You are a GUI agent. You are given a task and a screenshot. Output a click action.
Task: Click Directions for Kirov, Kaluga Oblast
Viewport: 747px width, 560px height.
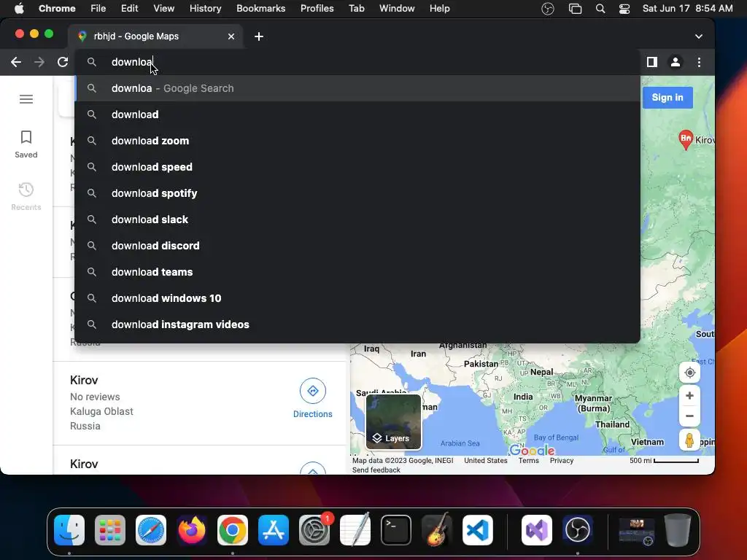[312, 398]
